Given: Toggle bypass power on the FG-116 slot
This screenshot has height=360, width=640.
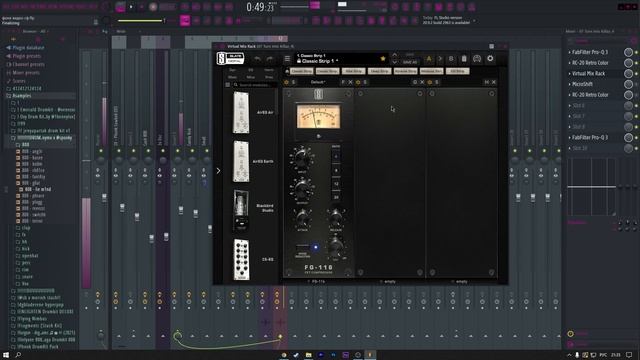Looking at the screenshot, I should pyautogui.click(x=286, y=82).
